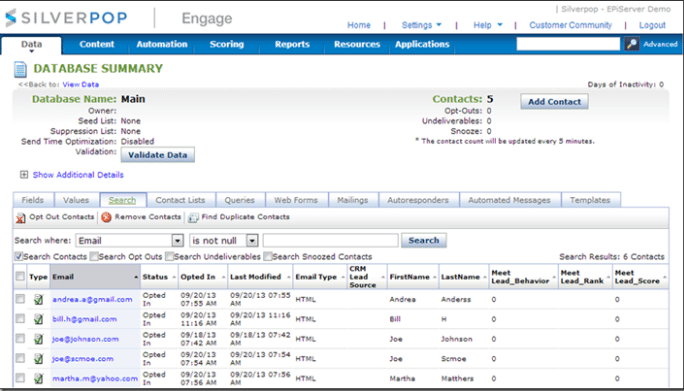Click the red Remove Contacts icon

(x=106, y=217)
